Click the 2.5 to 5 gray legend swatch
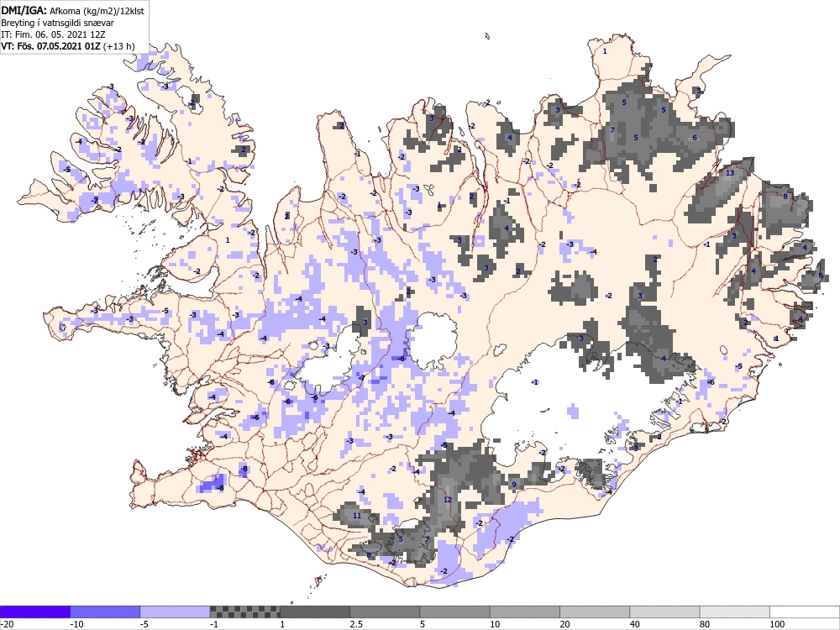840x630 pixels. pos(386,612)
